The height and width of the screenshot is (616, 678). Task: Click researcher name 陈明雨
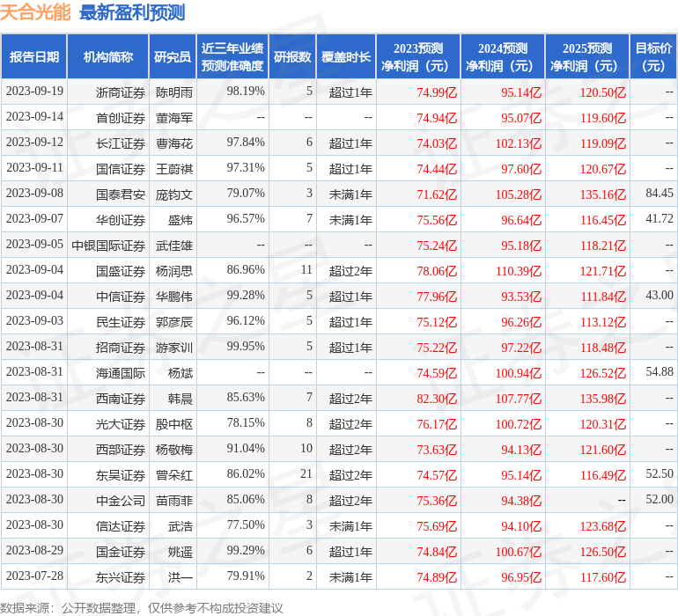click(x=174, y=92)
